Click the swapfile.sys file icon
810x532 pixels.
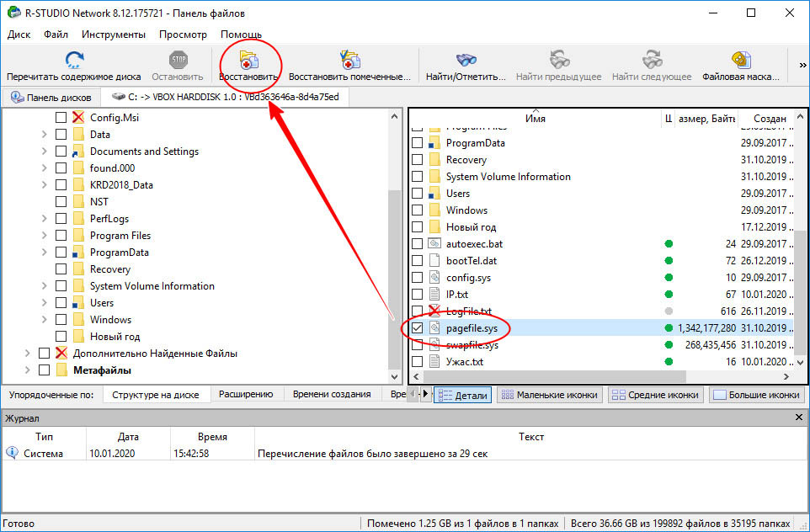coord(435,345)
